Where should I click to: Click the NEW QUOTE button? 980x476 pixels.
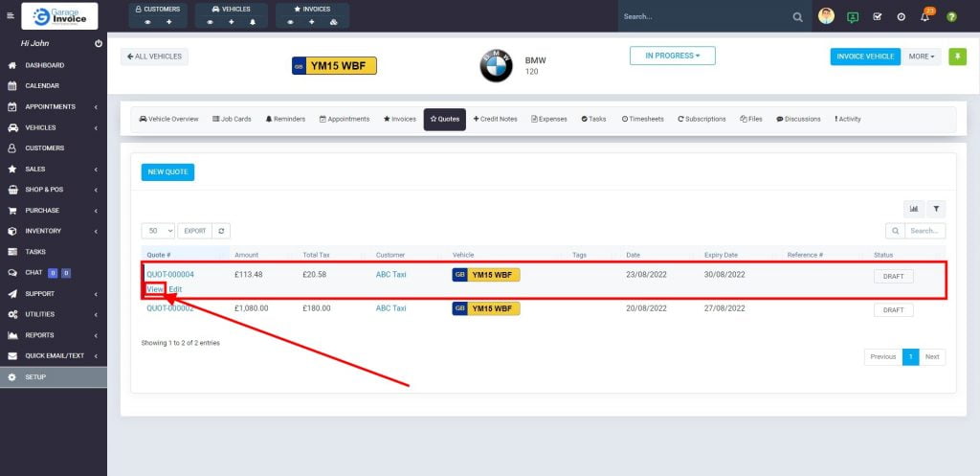tap(167, 172)
